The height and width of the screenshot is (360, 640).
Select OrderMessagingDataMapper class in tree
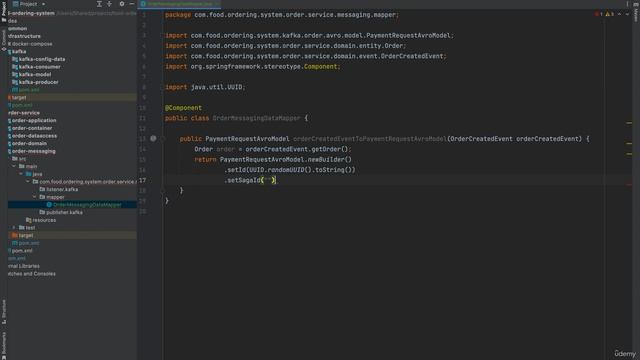point(84,204)
